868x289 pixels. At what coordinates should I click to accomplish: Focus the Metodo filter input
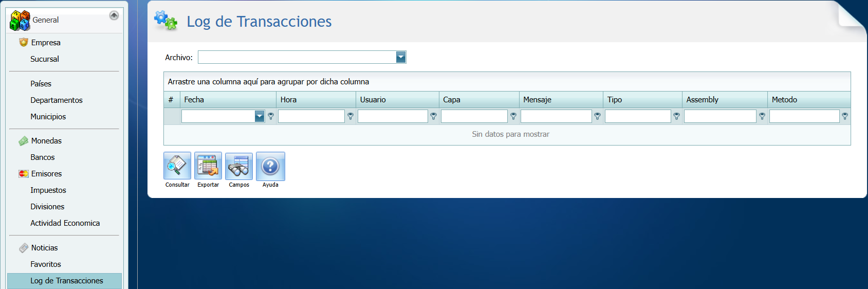pos(804,116)
